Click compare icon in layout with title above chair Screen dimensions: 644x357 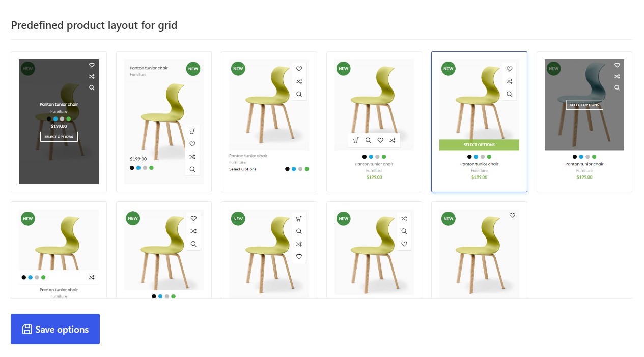pos(192,157)
